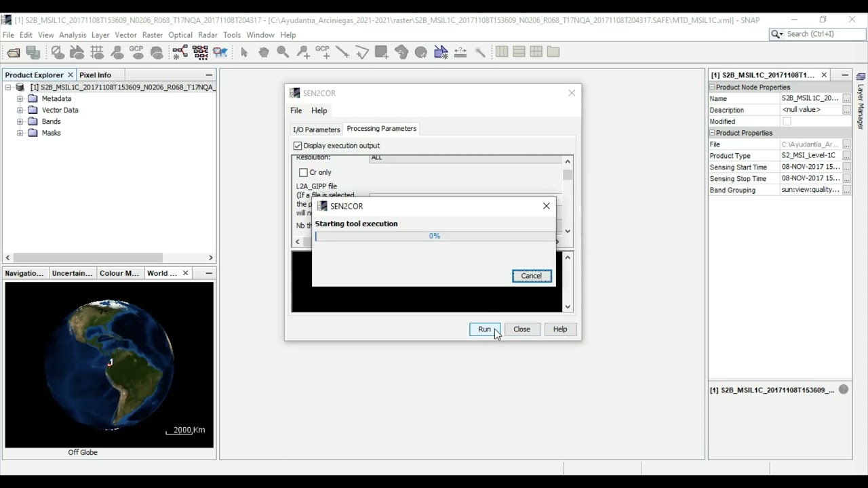Select the draw polygon tool
The height and width of the screenshot is (488, 868).
point(401,52)
